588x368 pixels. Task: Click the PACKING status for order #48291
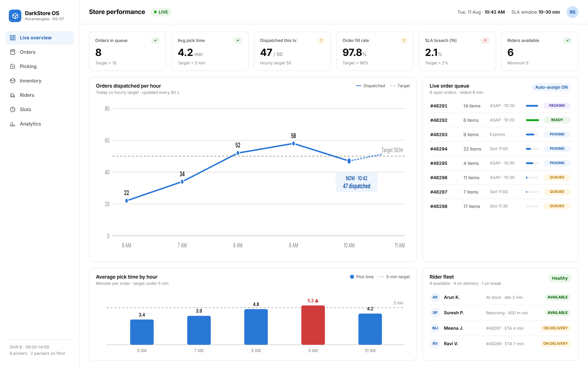click(x=557, y=106)
